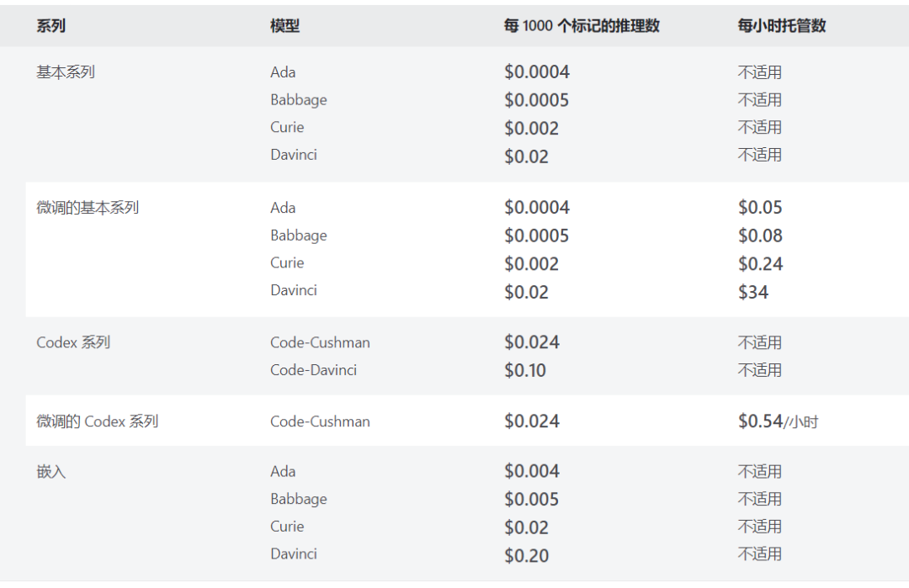Screen dimensions: 909x588
Task: Click the $0.08 hosting price for Babbage
Action: click(760, 236)
